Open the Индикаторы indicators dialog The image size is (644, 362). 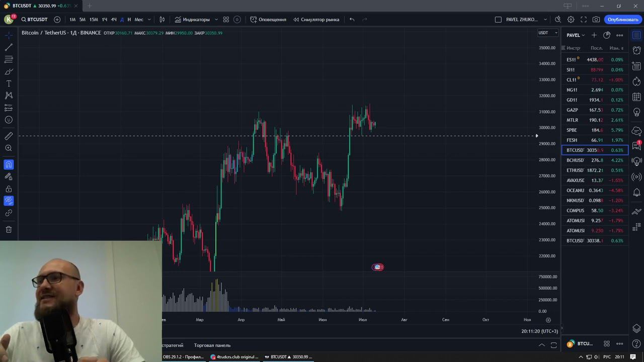tap(192, 20)
